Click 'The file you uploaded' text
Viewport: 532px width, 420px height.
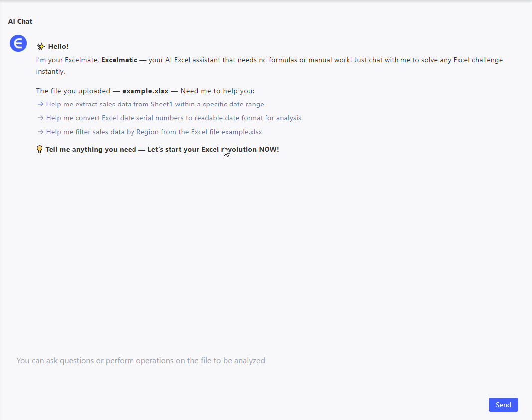(73, 91)
